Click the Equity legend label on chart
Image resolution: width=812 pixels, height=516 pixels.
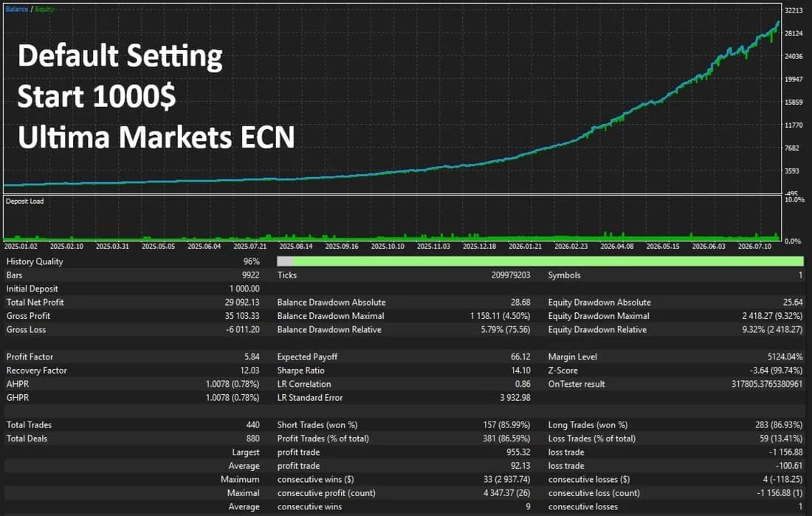coord(44,10)
